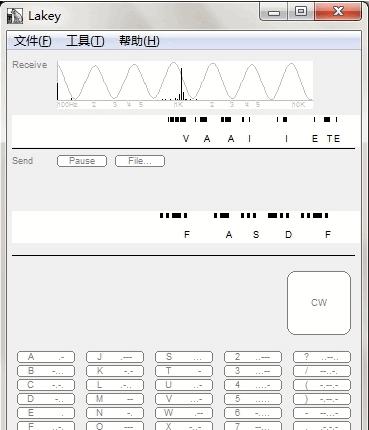The height and width of the screenshot is (430, 369).
Task: Send letter F Morse key in key grid
Action: (46, 426)
